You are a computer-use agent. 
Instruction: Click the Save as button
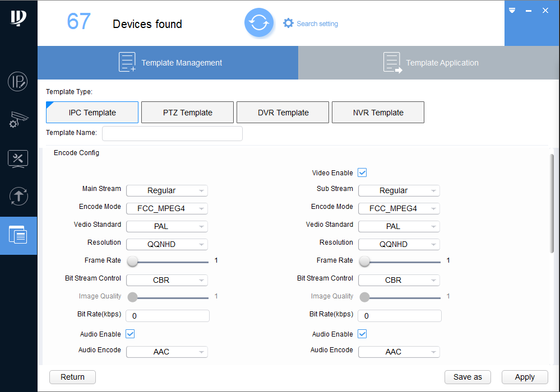(468, 377)
